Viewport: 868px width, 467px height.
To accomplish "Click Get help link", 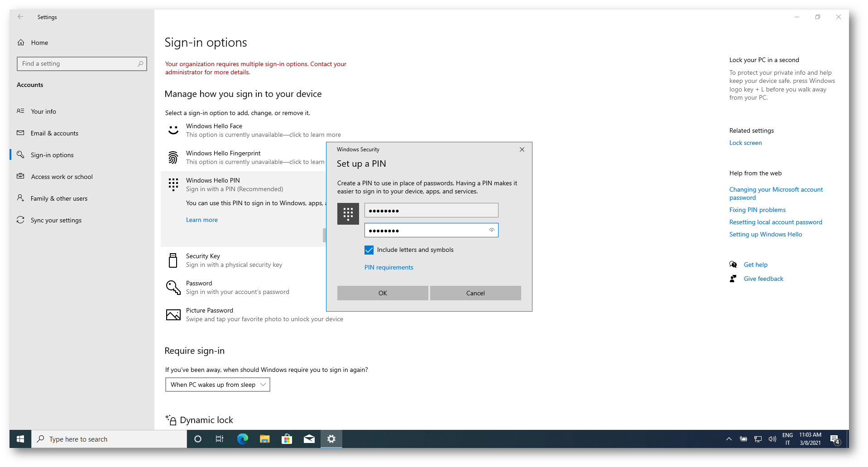I will [755, 265].
